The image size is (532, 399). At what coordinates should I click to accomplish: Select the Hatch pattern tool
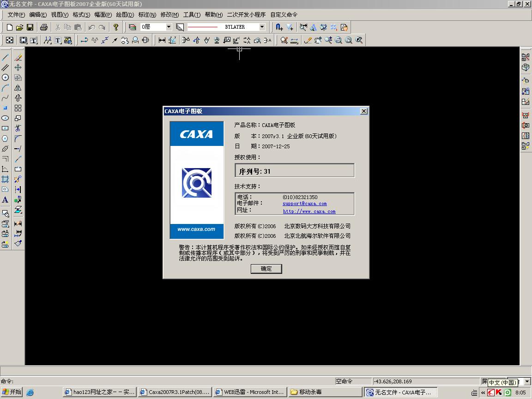coord(6,179)
